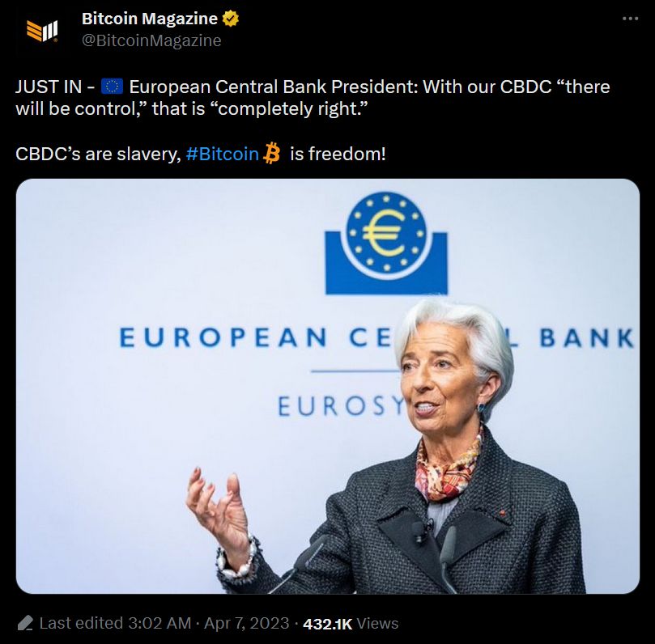Click the pencil edit history icon
The height and width of the screenshot is (644, 655).
click(25, 623)
